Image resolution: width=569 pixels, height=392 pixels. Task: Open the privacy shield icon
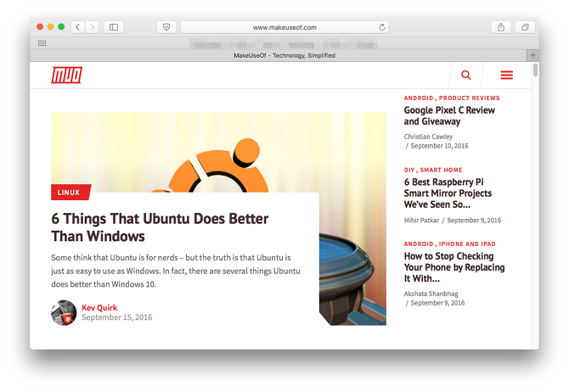point(166,27)
